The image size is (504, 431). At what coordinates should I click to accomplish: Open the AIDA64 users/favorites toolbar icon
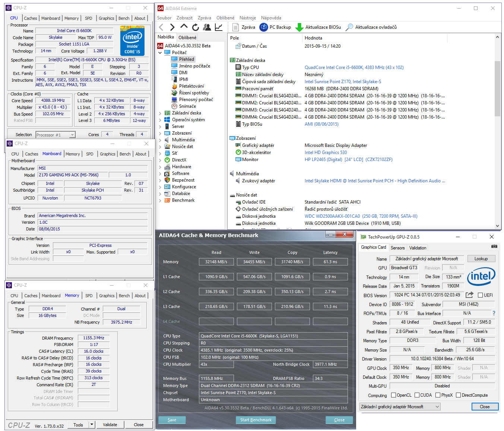click(207, 27)
